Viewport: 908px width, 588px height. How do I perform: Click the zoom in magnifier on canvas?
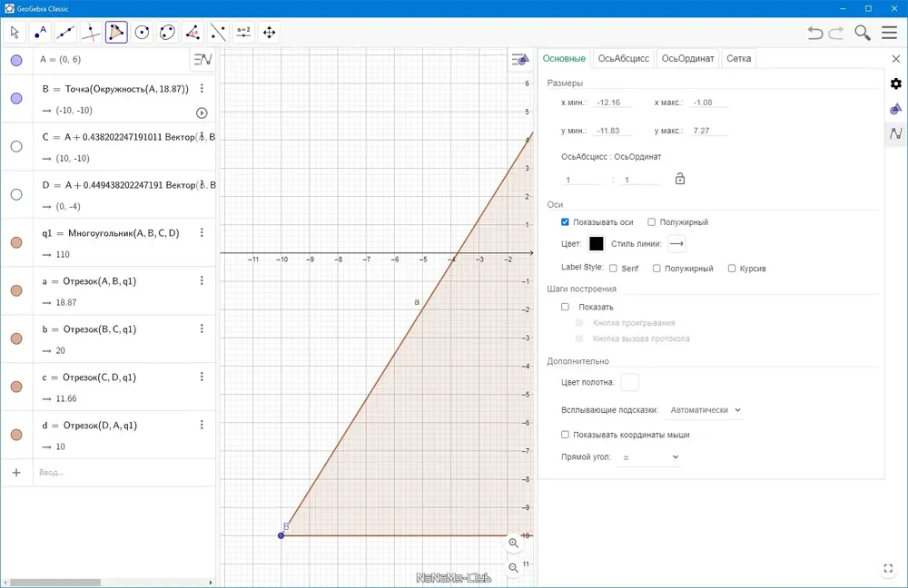point(514,543)
